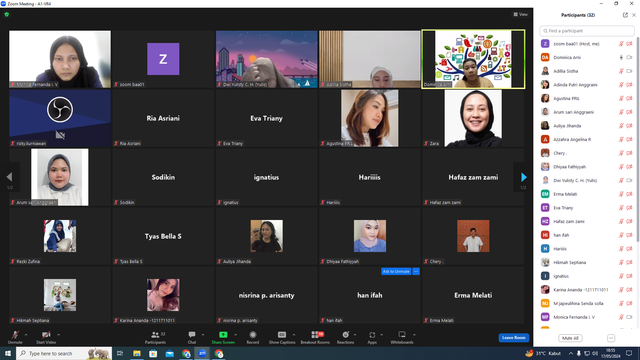Toggle video icon for Monica Fernanda I. V
Image resolution: width=640 pixels, height=360 pixels.
pos(629,317)
